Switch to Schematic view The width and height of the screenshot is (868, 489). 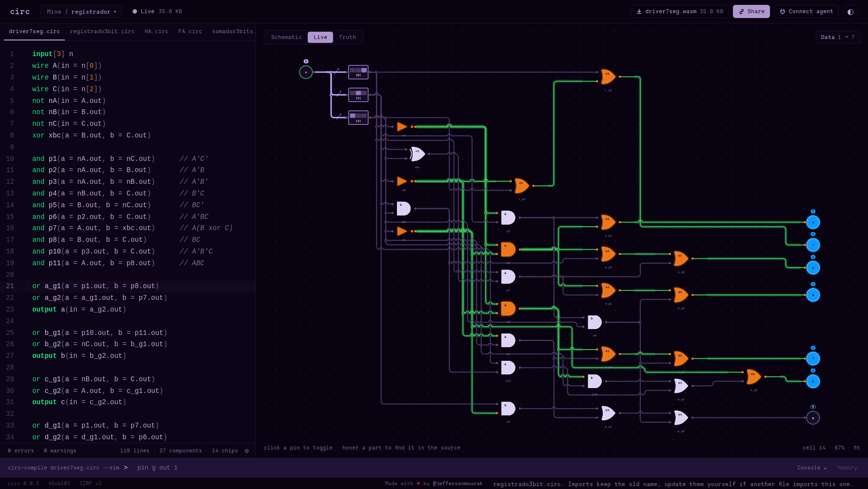(286, 37)
